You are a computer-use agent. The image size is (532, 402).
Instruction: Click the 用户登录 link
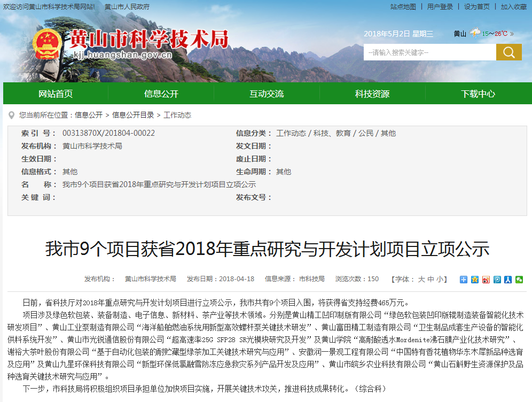440,7
